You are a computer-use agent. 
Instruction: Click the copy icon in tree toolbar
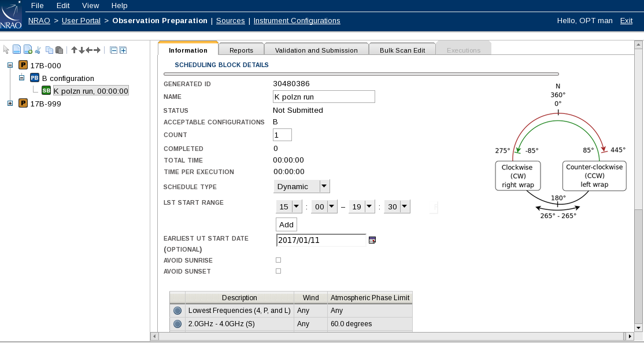50,50
